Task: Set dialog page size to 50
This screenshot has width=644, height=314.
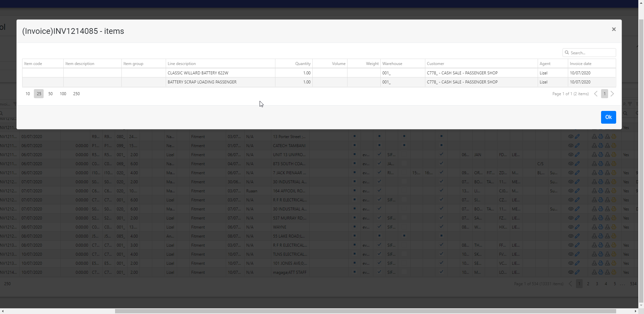Action: tap(50, 94)
